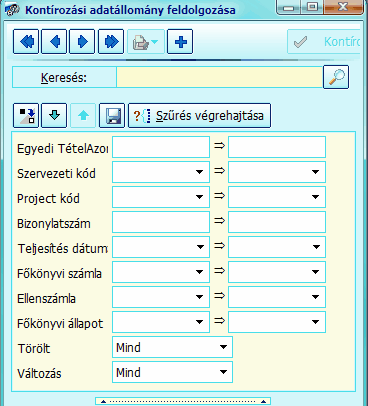Click the Kontíroz checkmark button
Image resolution: width=368 pixels, height=406 pixels.
[324, 42]
